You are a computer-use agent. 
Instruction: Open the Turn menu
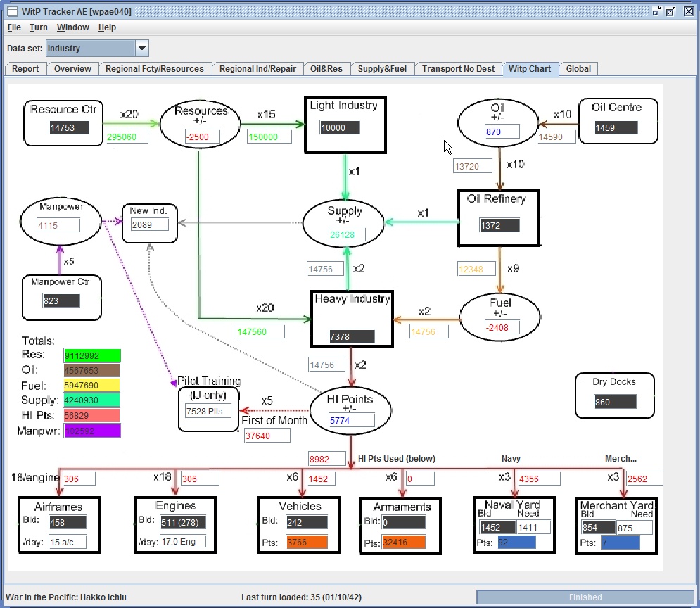coord(39,27)
